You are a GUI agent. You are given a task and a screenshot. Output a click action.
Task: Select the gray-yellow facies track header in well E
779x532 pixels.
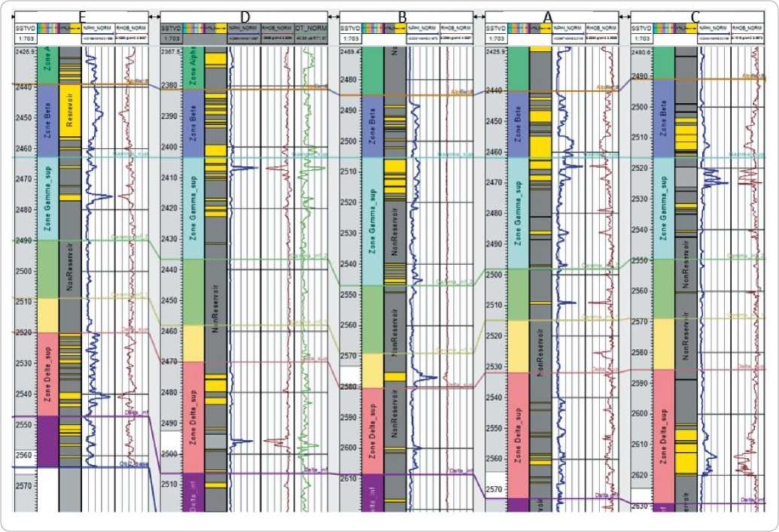coord(70,29)
